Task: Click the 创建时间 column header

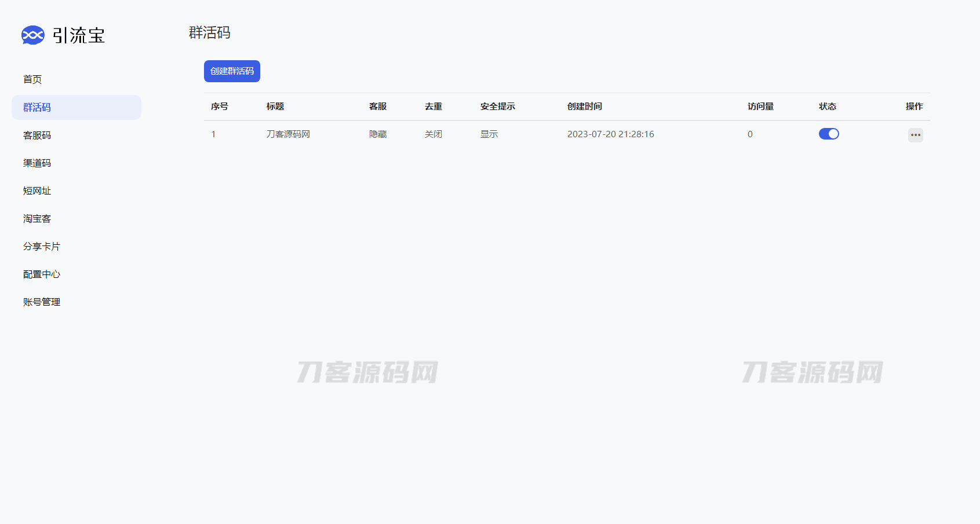Action: click(584, 107)
